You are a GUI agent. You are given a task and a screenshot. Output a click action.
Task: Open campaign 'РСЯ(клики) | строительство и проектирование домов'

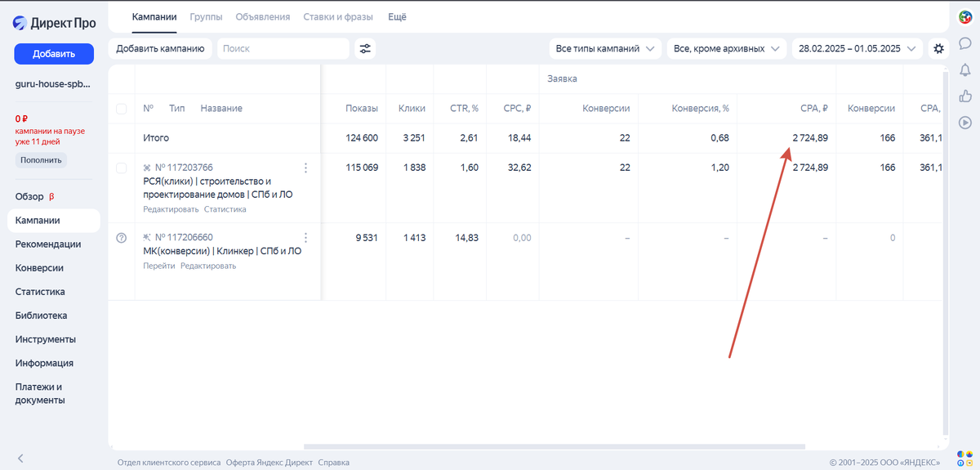pos(218,188)
